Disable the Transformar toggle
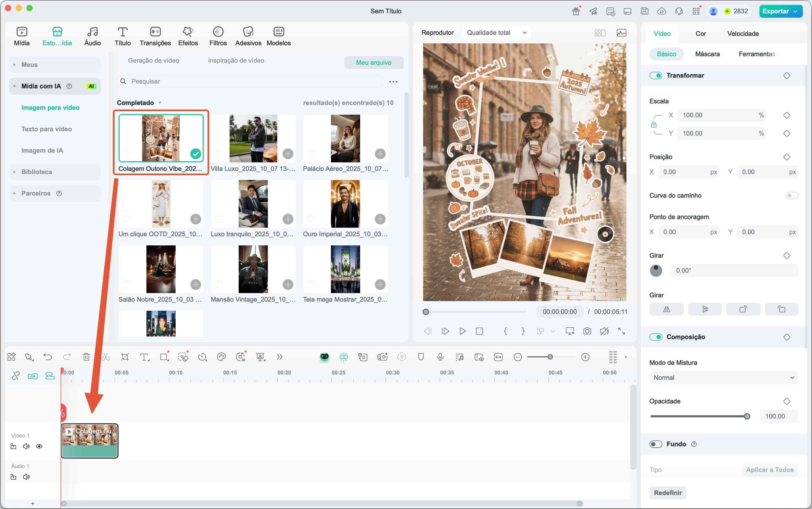 [656, 75]
